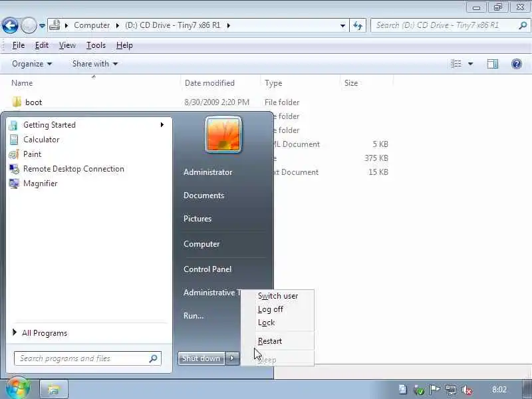Open the Share with dropdown
The height and width of the screenshot is (399, 532).
point(94,64)
